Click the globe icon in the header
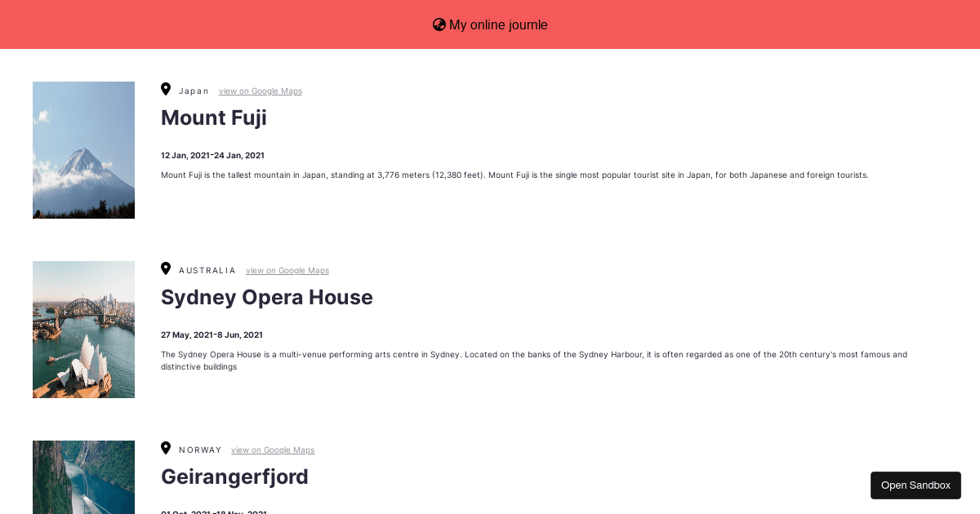 (439, 24)
